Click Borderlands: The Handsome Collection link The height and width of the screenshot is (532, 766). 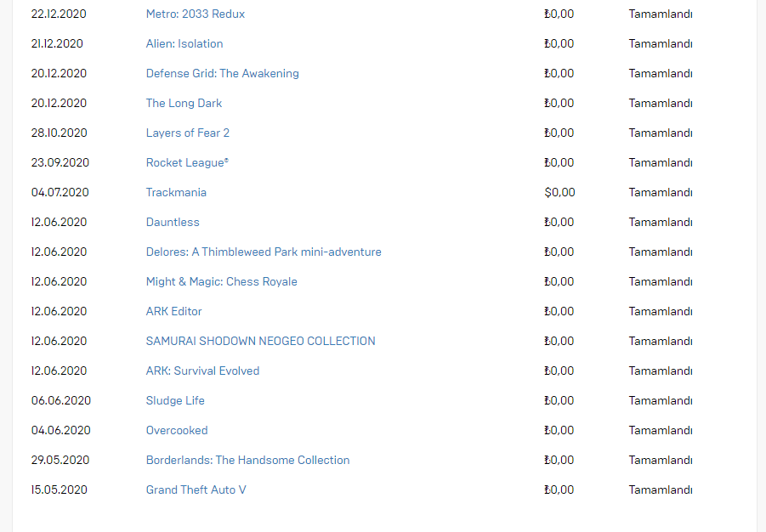point(247,461)
